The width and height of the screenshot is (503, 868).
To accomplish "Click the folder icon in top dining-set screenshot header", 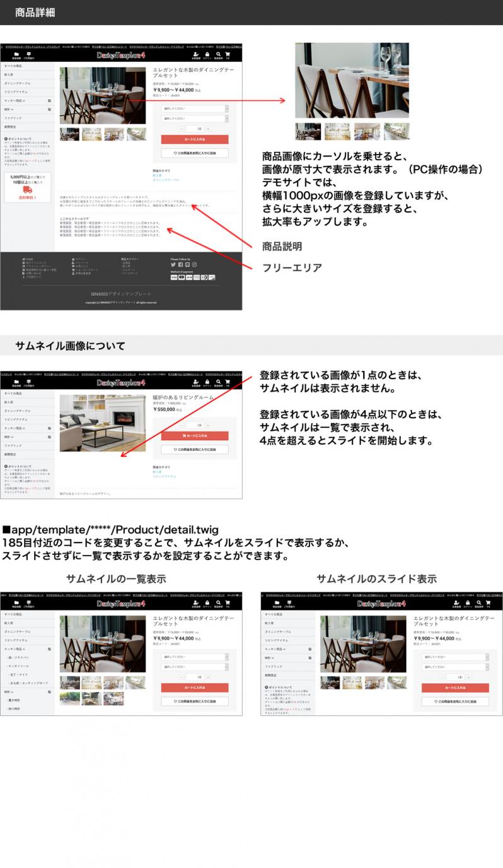I will [x=16, y=54].
